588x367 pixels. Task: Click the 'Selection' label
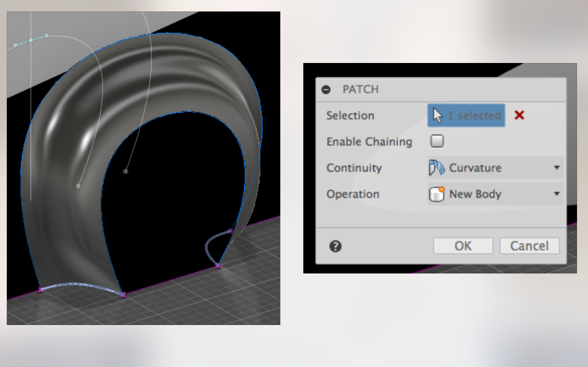pyautogui.click(x=350, y=115)
